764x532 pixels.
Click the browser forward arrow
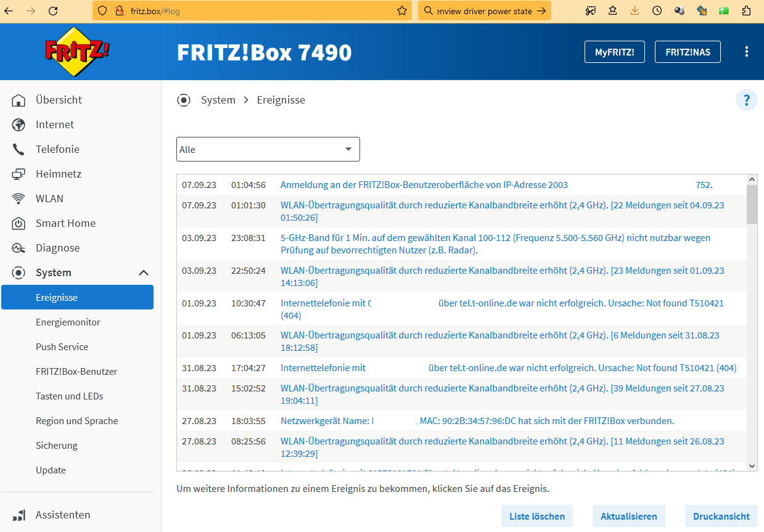coord(31,10)
